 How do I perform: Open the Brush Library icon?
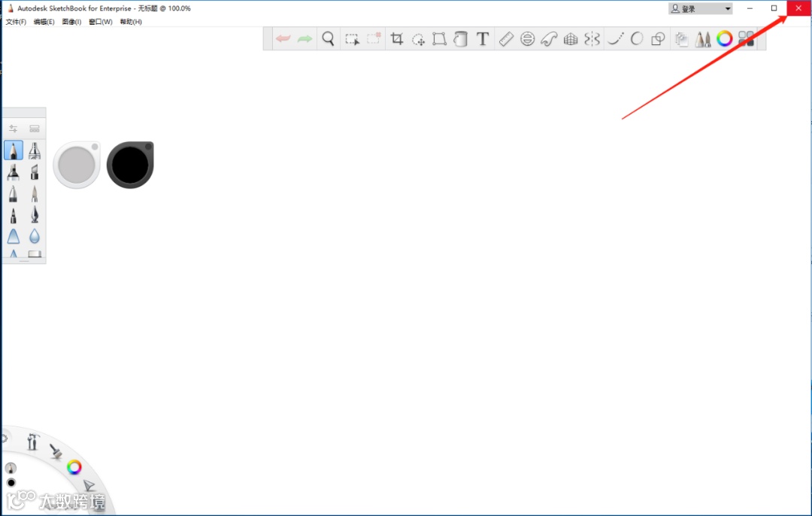pos(35,129)
